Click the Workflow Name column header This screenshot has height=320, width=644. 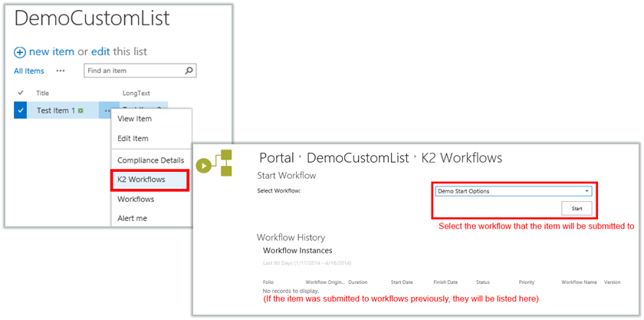pyautogui.click(x=579, y=282)
